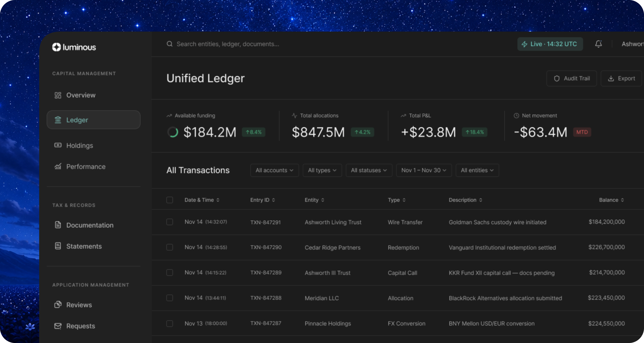Click the 4.2% allocations badge
Viewport: 644px width, 343px height.
click(362, 132)
